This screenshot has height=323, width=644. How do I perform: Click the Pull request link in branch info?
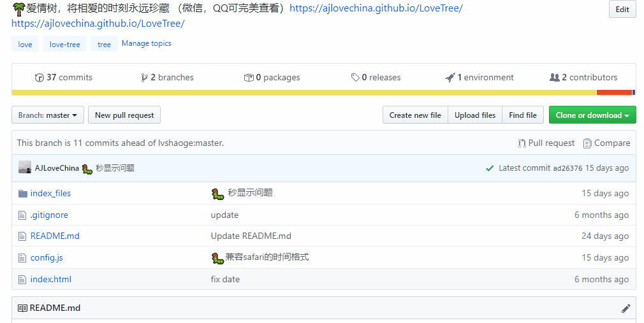click(x=546, y=143)
